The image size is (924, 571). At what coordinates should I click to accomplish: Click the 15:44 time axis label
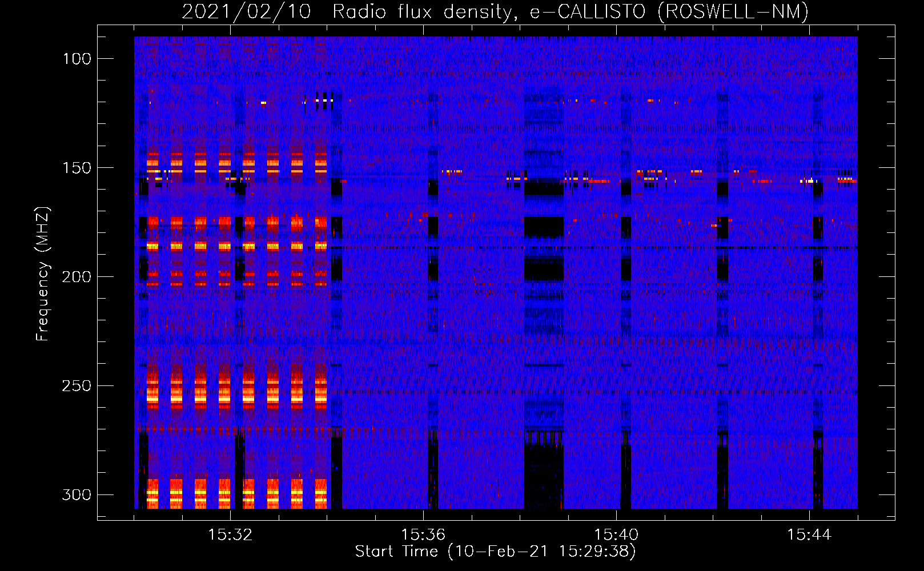point(809,535)
